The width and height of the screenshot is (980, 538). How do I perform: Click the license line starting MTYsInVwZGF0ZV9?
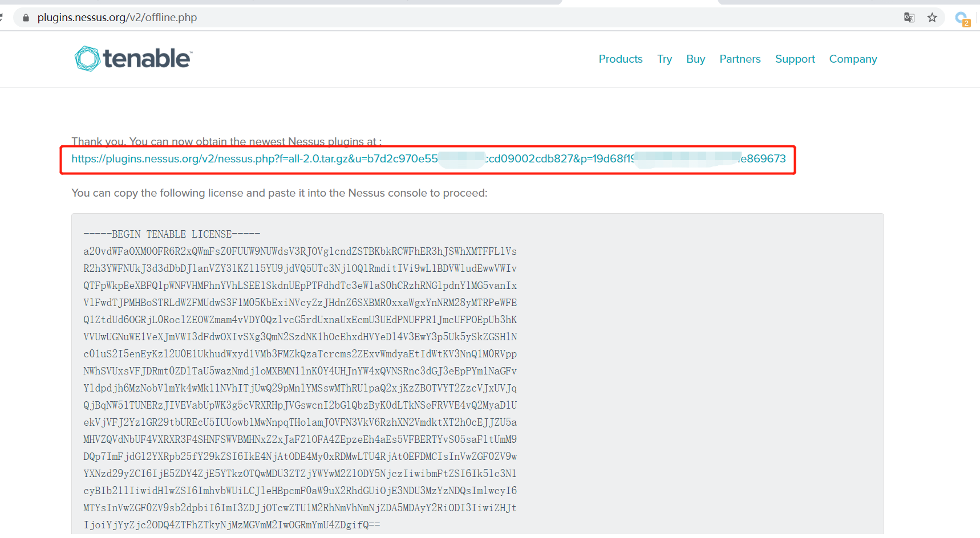tap(300, 508)
